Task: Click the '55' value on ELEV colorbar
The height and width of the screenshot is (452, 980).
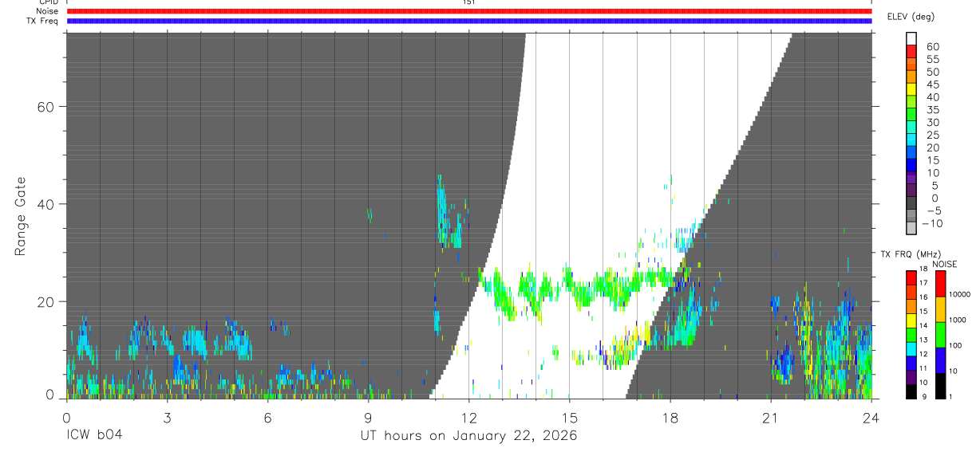Action: (932, 60)
